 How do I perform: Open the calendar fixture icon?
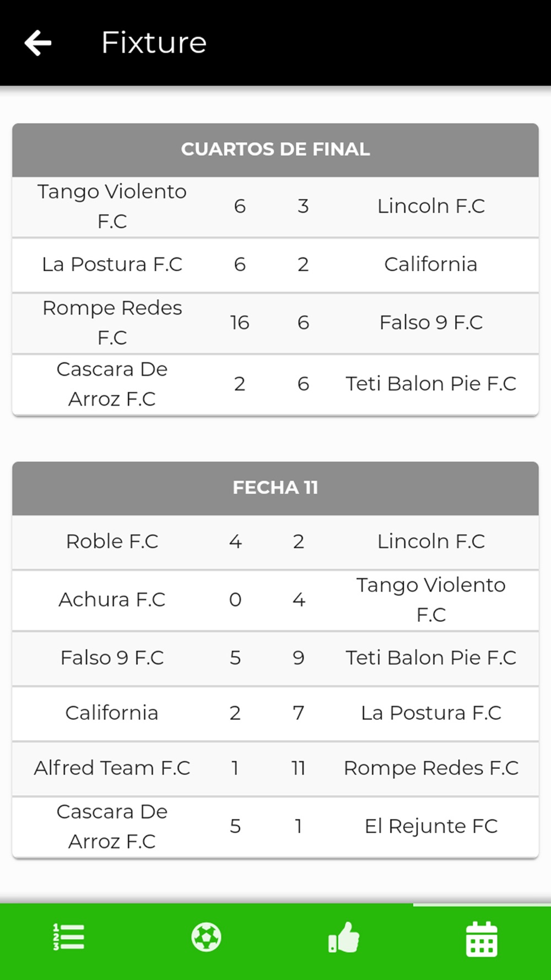[x=482, y=939]
